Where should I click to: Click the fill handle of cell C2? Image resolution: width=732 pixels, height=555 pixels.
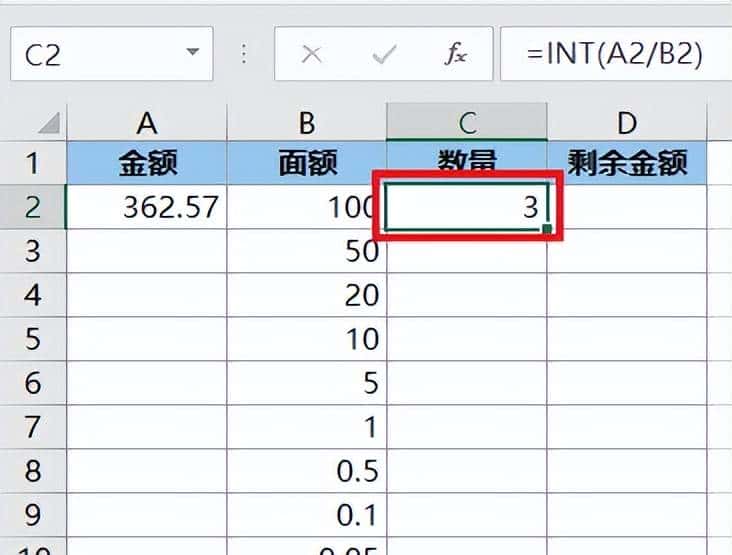click(547, 228)
